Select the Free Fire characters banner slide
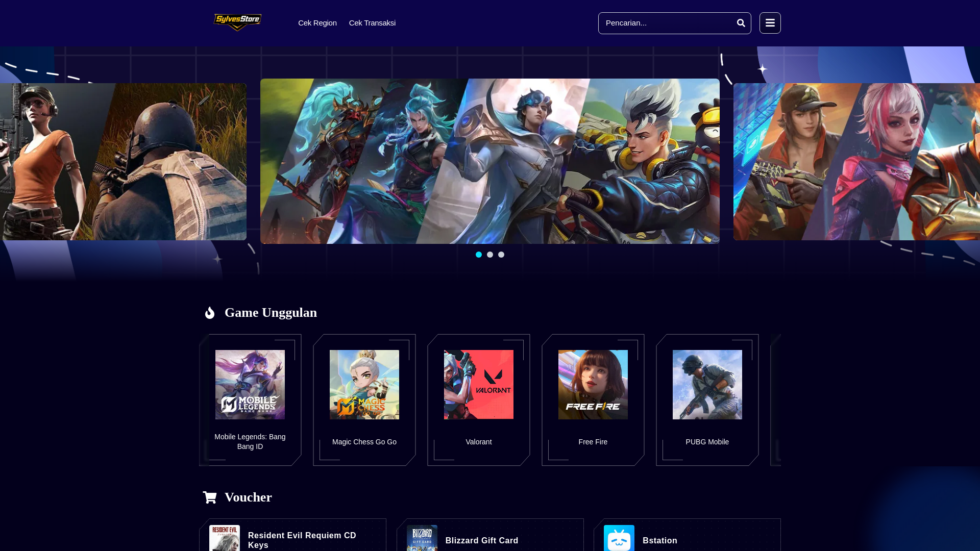 coord(856,162)
